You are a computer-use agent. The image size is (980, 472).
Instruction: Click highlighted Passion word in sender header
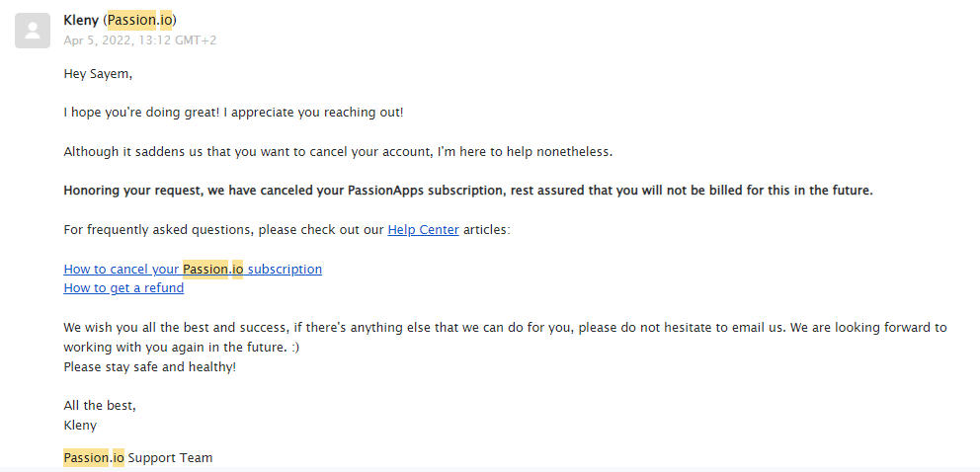[131, 20]
